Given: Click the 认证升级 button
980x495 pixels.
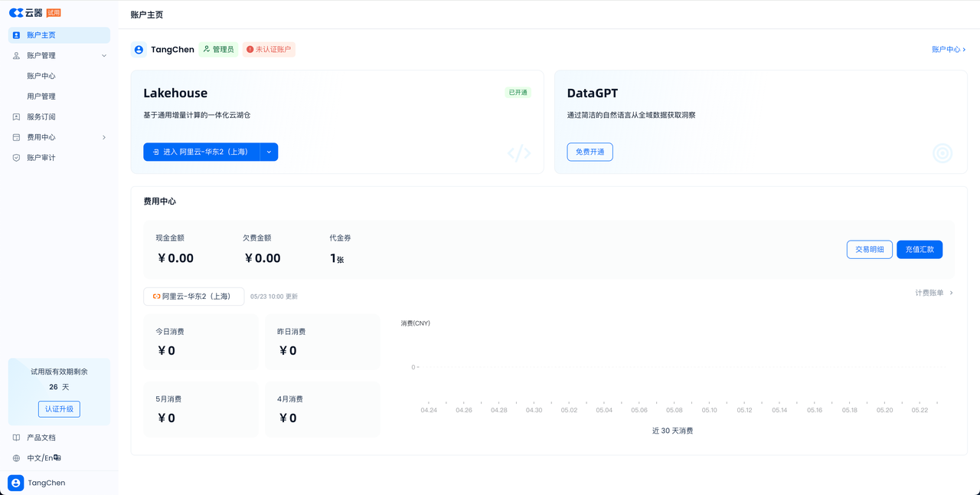Looking at the screenshot, I should click(59, 409).
